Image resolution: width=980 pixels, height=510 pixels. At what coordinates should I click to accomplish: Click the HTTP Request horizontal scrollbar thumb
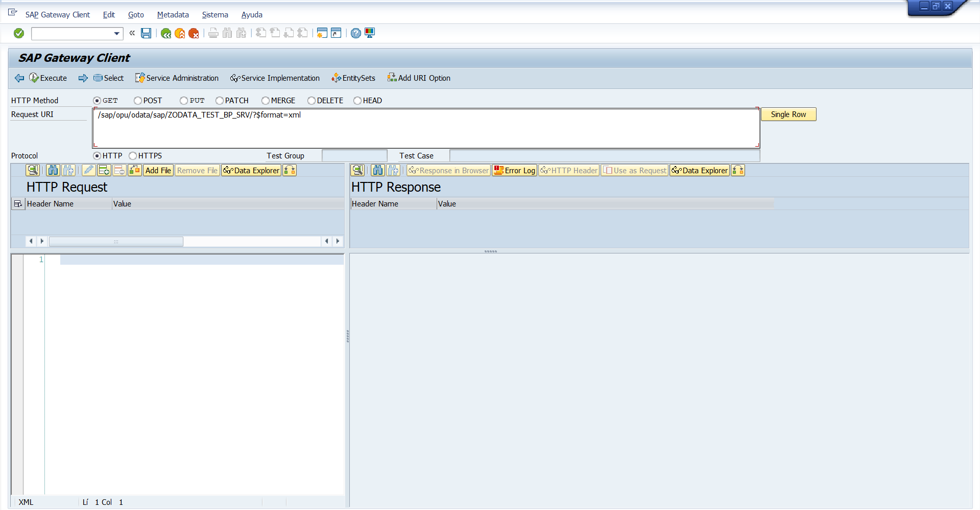pos(116,241)
